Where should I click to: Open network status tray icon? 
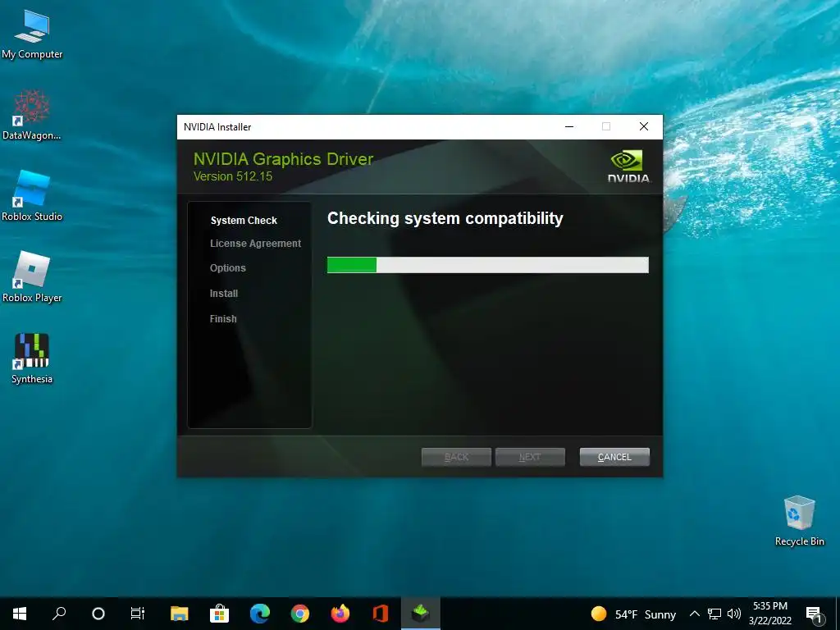(x=714, y=614)
